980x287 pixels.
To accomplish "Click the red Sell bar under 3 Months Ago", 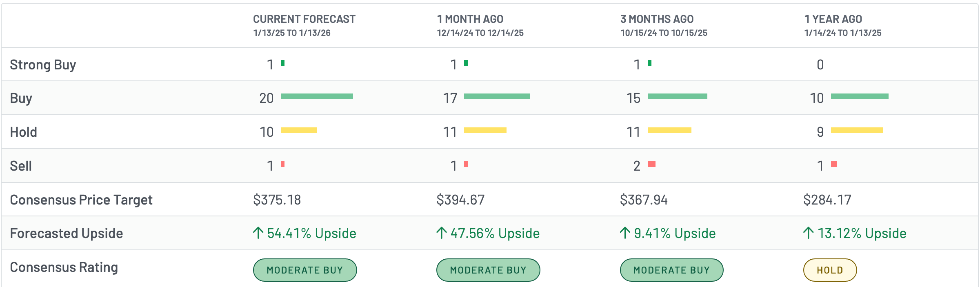I will [651, 164].
